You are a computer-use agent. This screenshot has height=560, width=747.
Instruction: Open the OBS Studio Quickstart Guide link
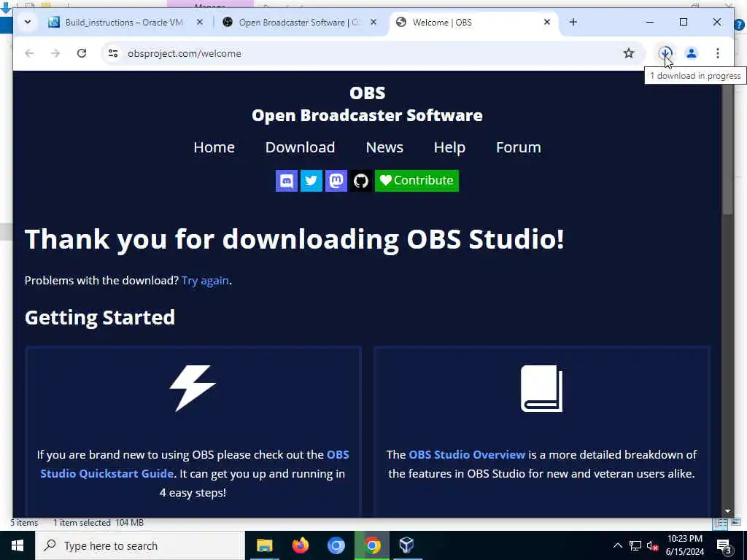point(194,464)
